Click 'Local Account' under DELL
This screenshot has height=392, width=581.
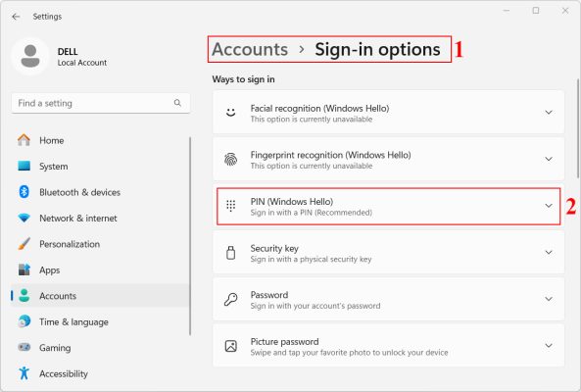(x=82, y=63)
